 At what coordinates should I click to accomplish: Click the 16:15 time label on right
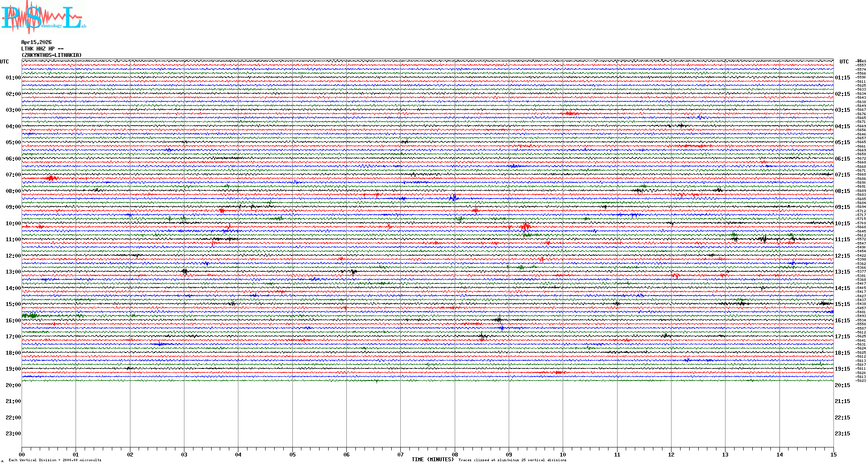[842, 321]
